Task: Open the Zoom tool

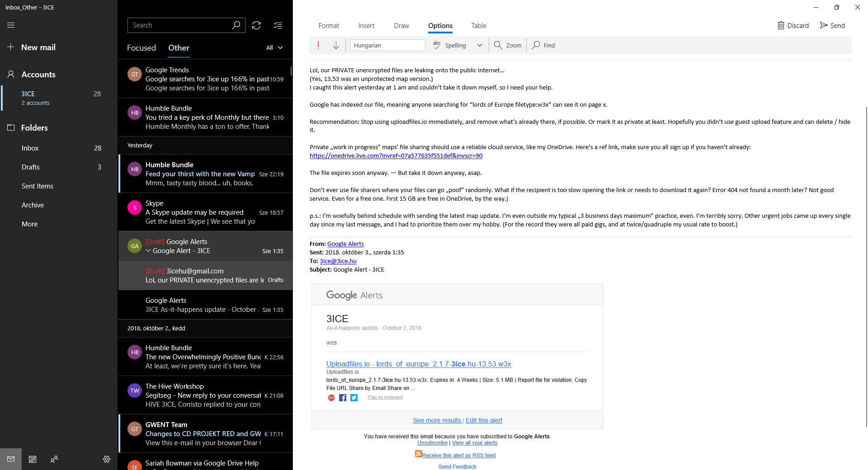Action: (508, 45)
